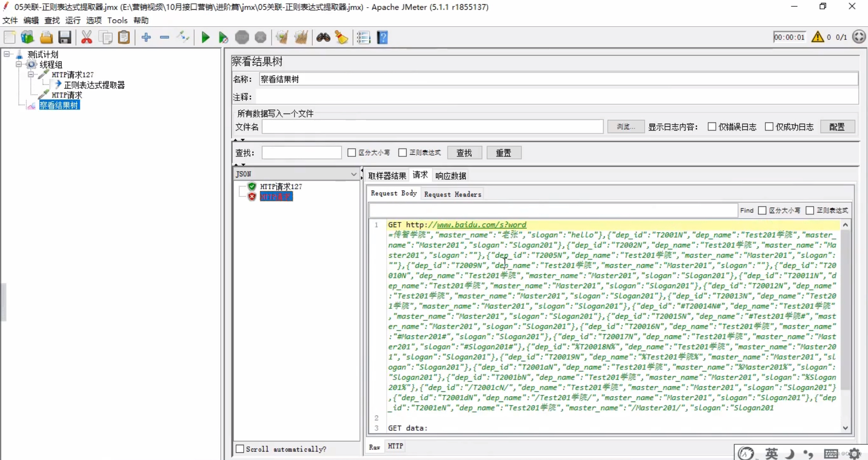Click the 名称 input field

coord(559,79)
